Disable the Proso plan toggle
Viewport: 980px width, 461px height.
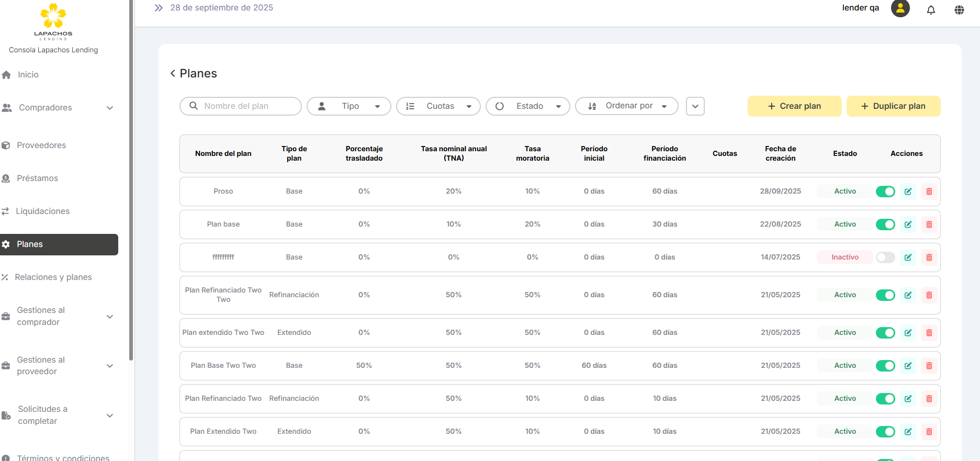tap(885, 192)
